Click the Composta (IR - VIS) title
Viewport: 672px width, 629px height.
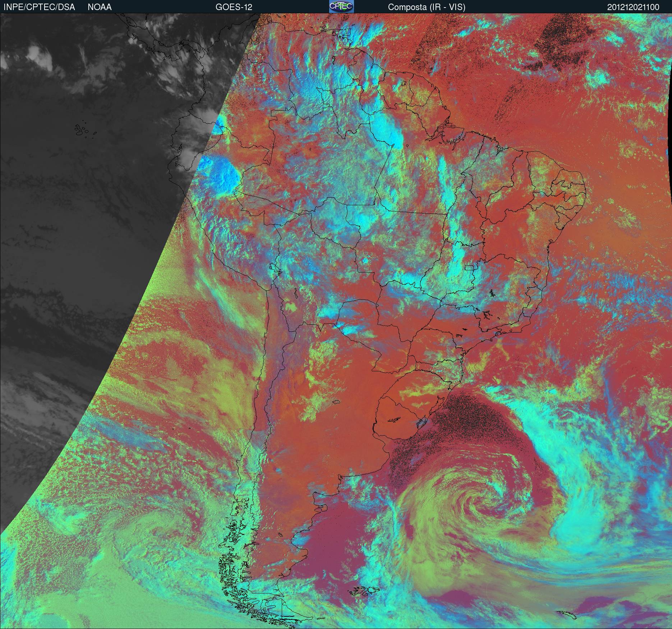(427, 7)
